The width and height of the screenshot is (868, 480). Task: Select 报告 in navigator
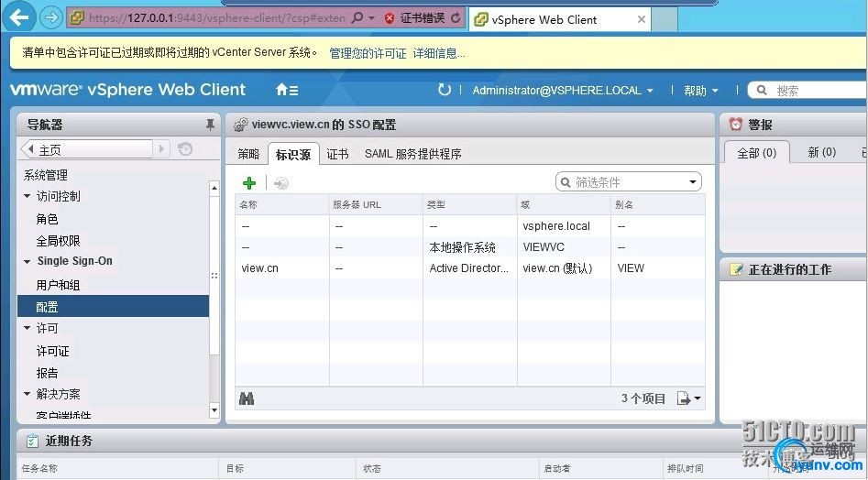pyautogui.click(x=47, y=373)
